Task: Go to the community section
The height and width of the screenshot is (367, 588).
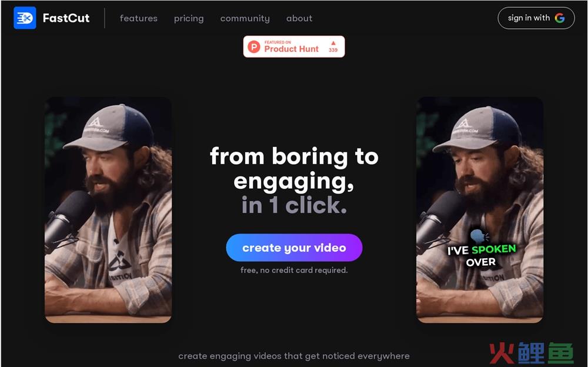Action: [x=245, y=18]
